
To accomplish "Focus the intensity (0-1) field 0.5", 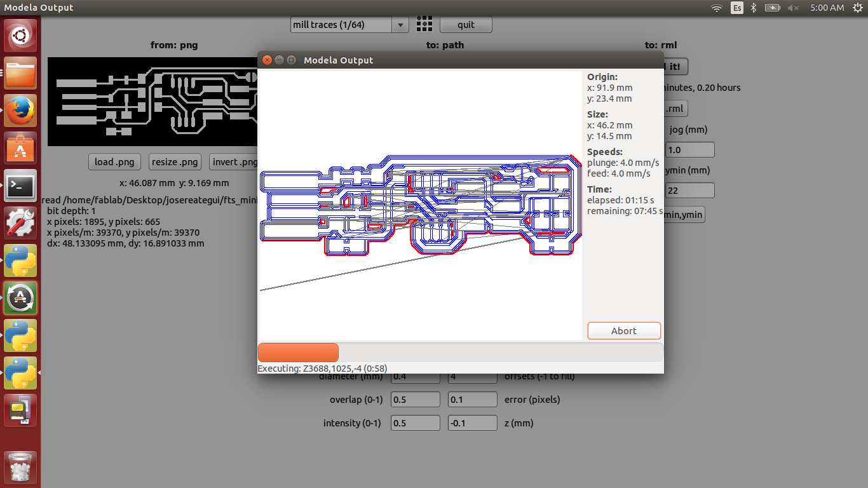I will (415, 423).
